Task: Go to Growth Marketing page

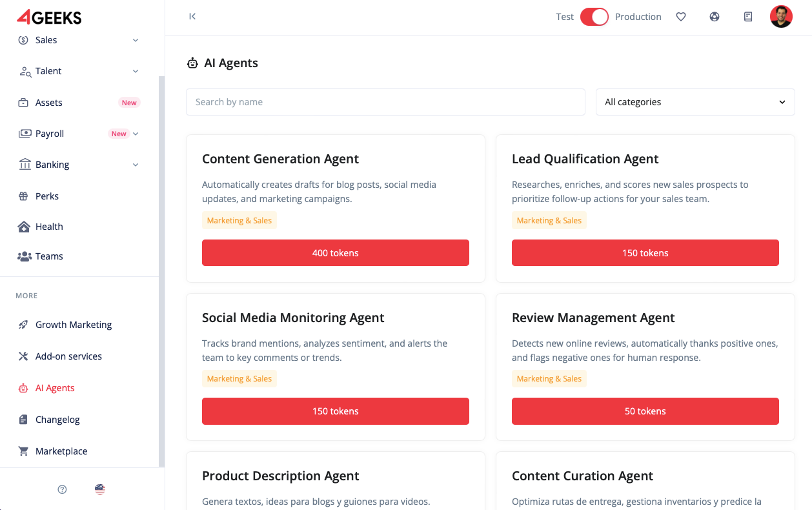Action: point(74,325)
